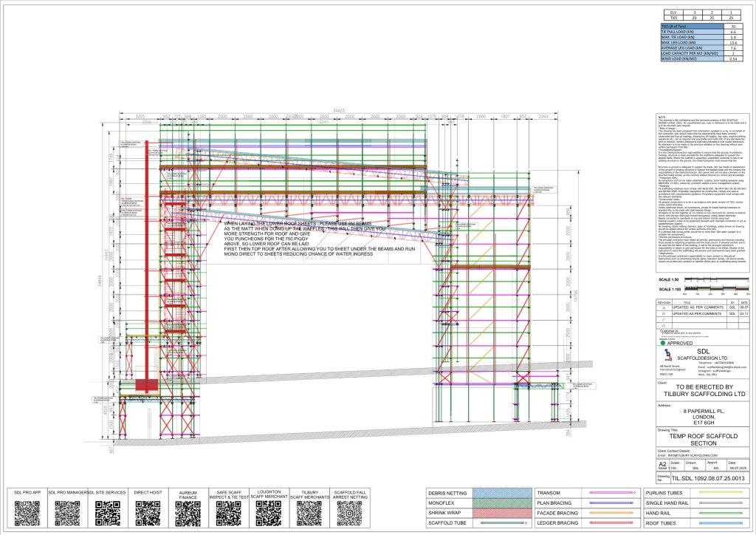
Task: Click the A2 sheet size box
Action: pyautogui.click(x=662, y=466)
